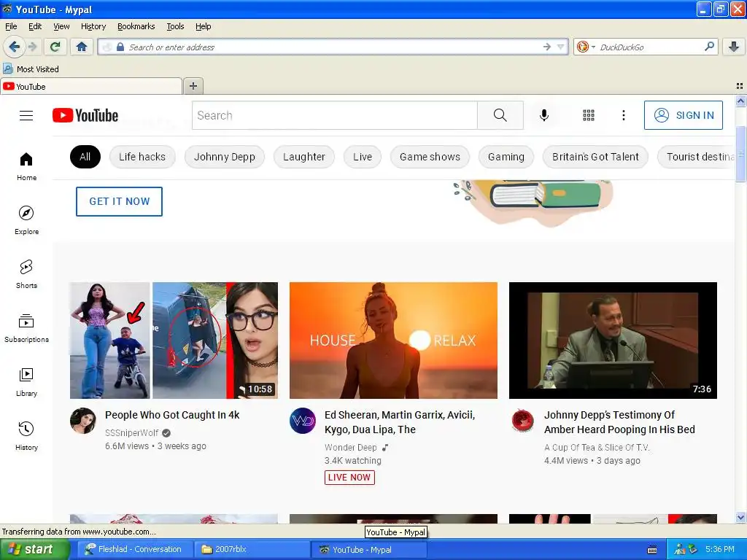Open the Bookmarks menu

136,26
